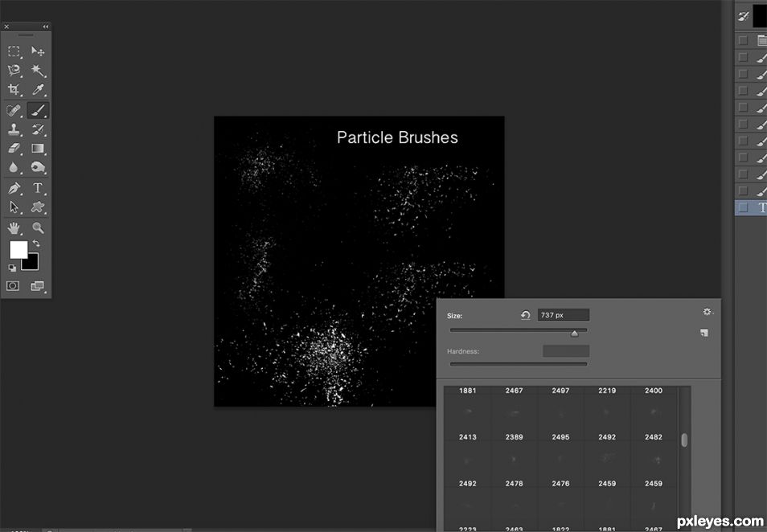The width and height of the screenshot is (767, 532).
Task: Reset to default foreground and background colors
Action: (12, 268)
